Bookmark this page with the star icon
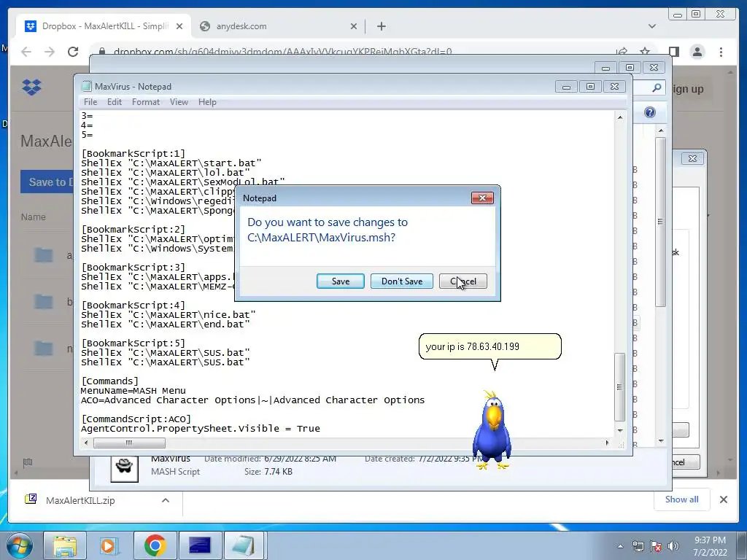Viewport: 747px width, 560px height. pos(645,52)
